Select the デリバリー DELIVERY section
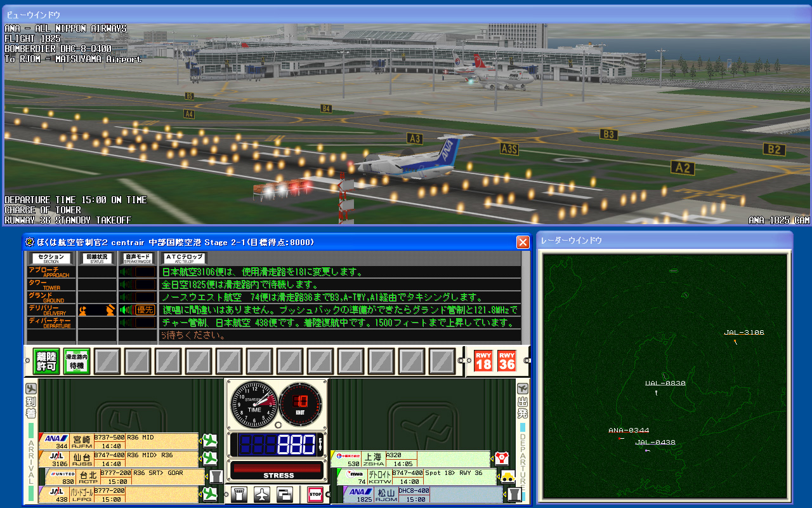 click(x=51, y=310)
